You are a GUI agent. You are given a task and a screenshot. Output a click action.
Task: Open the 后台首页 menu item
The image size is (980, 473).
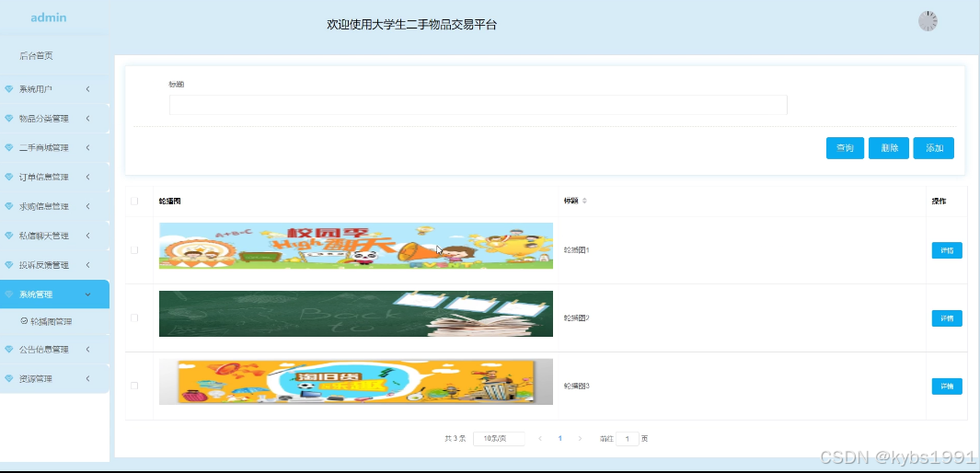(x=36, y=55)
